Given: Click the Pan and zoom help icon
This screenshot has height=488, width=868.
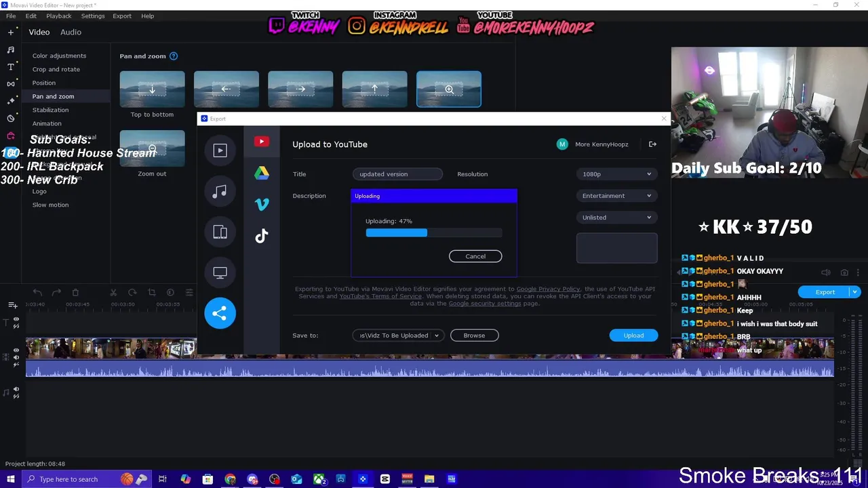Looking at the screenshot, I should [x=174, y=56].
